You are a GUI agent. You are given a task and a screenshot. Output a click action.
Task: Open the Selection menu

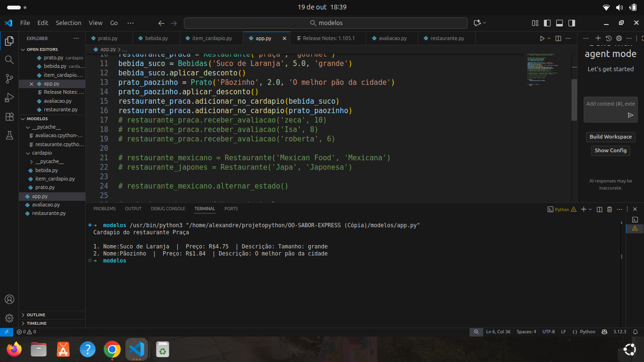pyautogui.click(x=68, y=23)
